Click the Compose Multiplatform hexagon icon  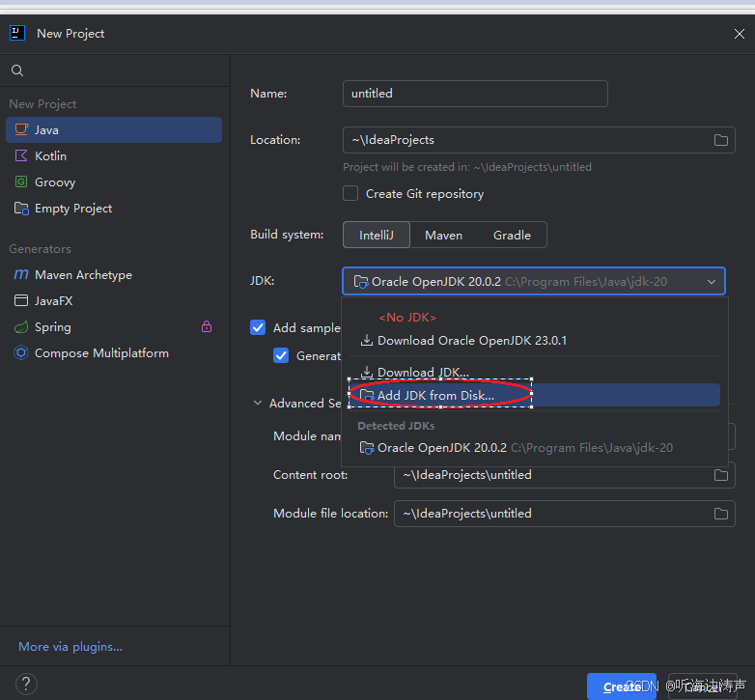pos(21,352)
